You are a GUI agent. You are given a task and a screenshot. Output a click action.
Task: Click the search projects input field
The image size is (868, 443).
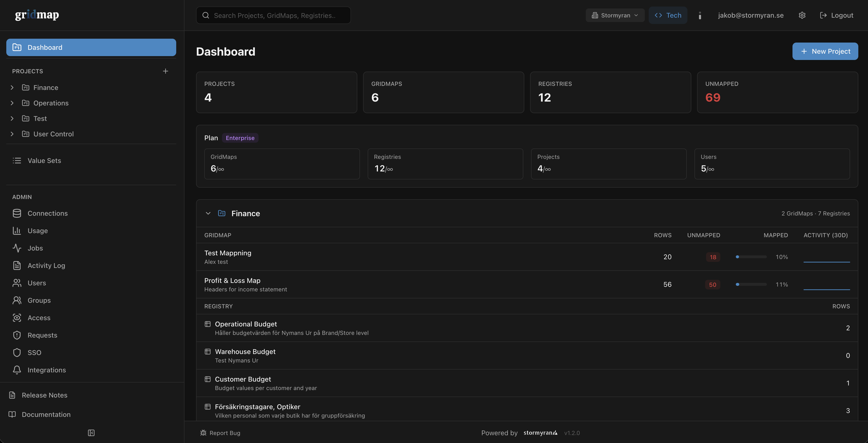click(273, 15)
